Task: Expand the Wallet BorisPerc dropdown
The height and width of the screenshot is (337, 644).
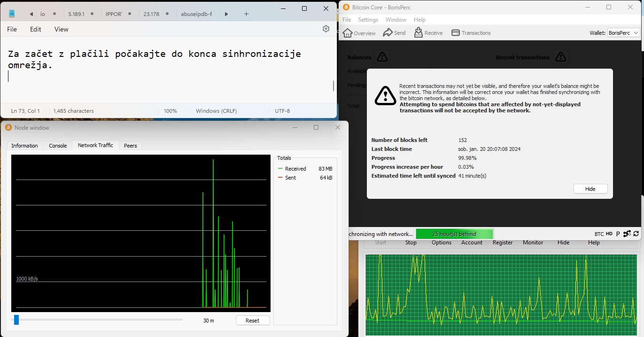Action: pos(623,33)
